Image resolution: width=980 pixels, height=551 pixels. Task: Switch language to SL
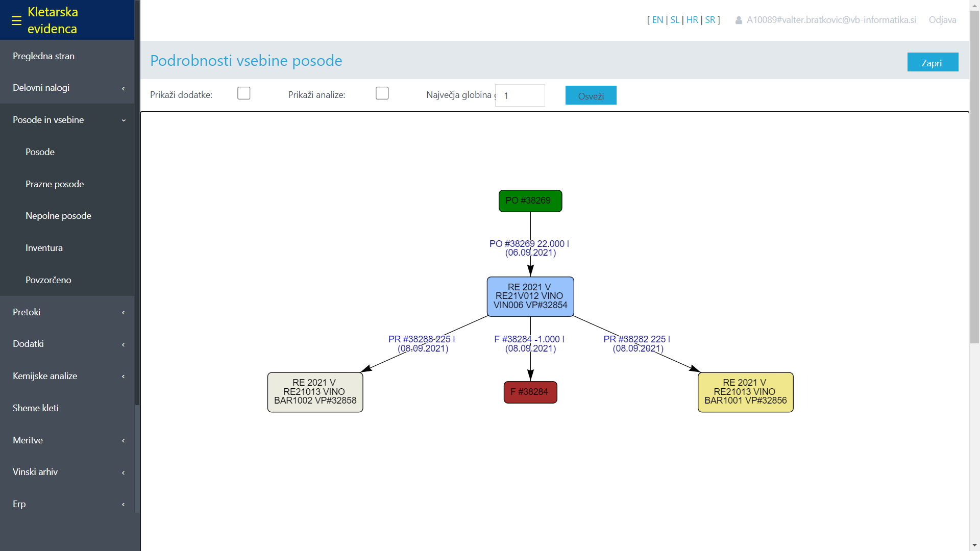675,20
